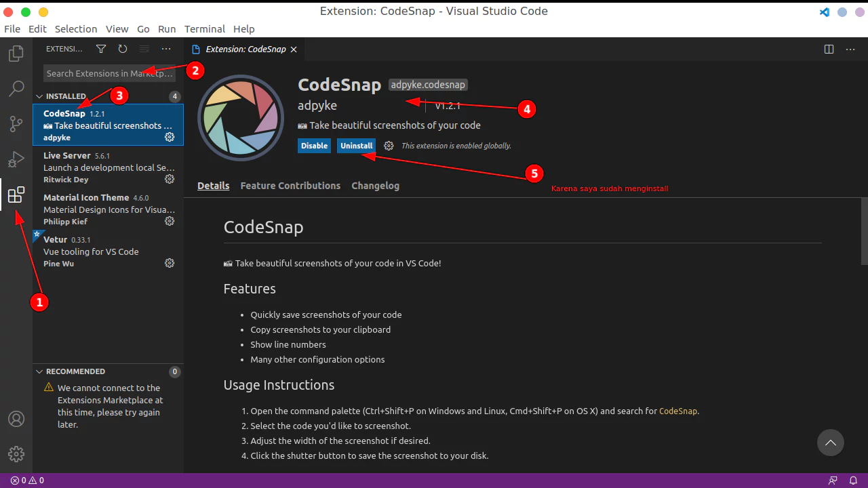Viewport: 868px width, 488px height.
Task: Split the editor to the right
Action: pos(829,49)
